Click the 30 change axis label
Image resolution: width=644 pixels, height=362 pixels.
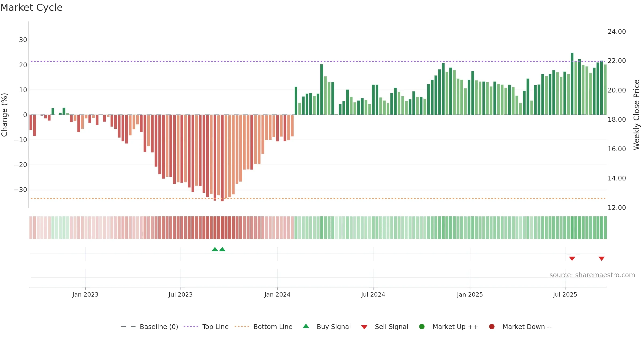click(x=23, y=40)
